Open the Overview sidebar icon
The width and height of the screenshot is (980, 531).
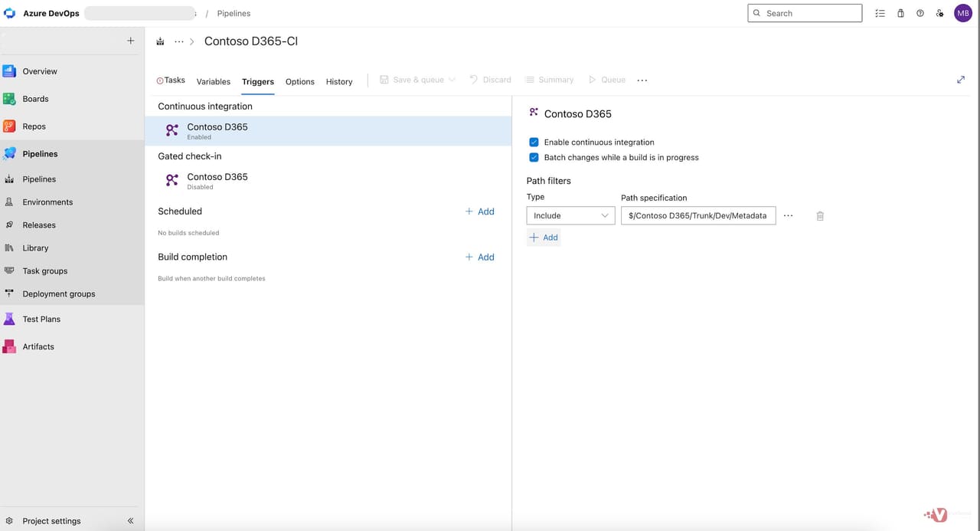coord(9,71)
